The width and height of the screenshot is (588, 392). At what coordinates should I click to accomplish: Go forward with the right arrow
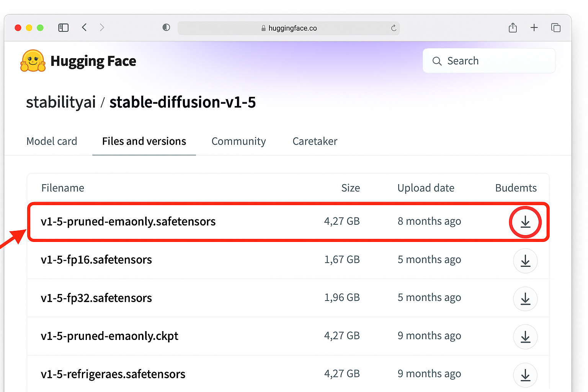[102, 27]
